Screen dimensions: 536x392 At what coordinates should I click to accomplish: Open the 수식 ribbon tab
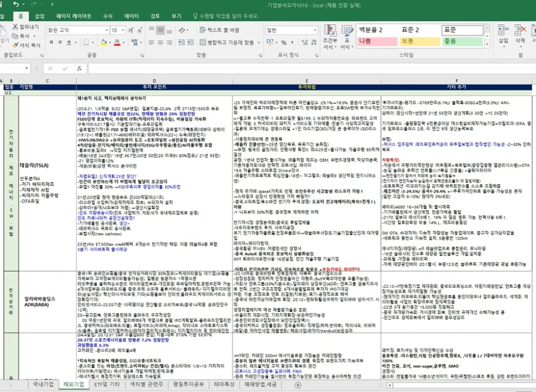coord(108,16)
